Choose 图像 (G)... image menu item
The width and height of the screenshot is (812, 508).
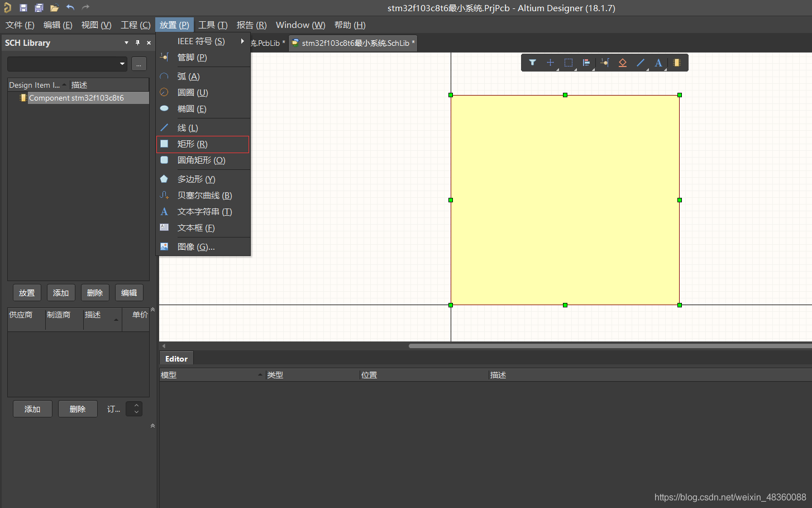(203, 247)
